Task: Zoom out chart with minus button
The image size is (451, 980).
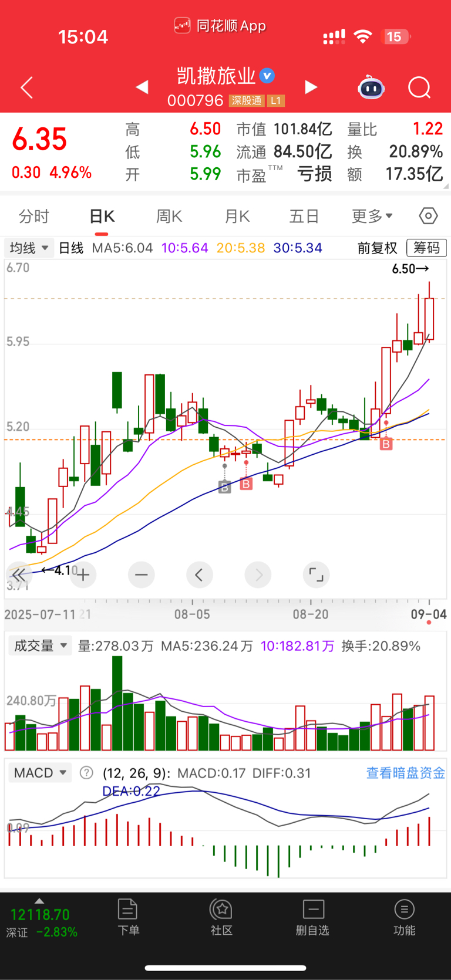Action: click(141, 575)
